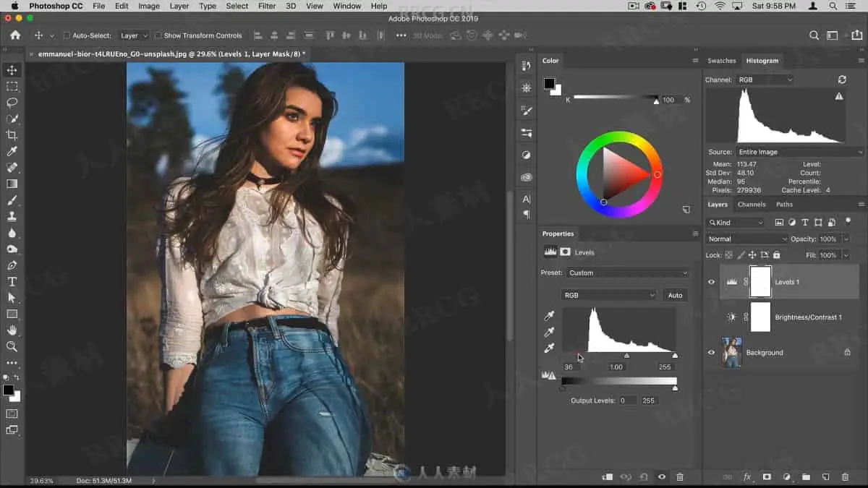Open the Edit Toolbar three-dots button
868x488 pixels.
pyautogui.click(x=12, y=363)
